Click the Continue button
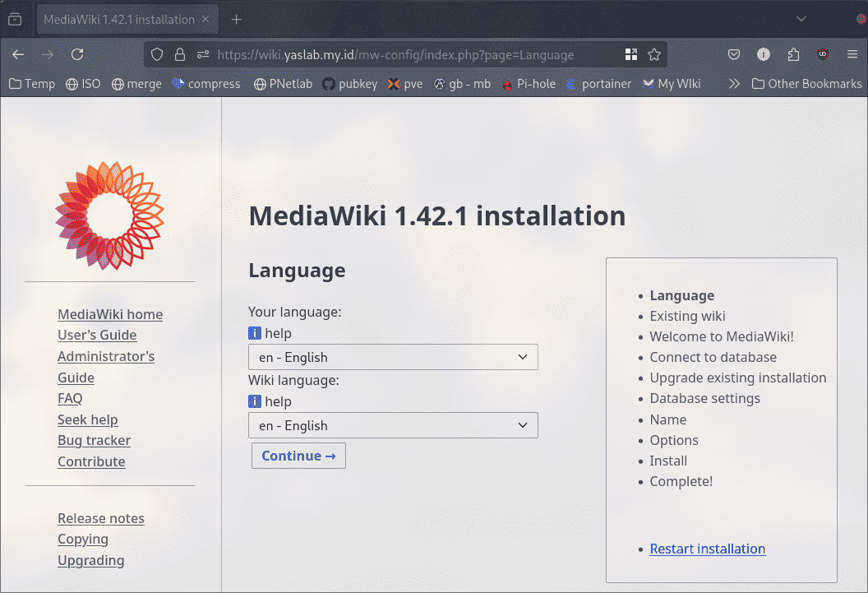The image size is (868, 593). click(x=298, y=455)
